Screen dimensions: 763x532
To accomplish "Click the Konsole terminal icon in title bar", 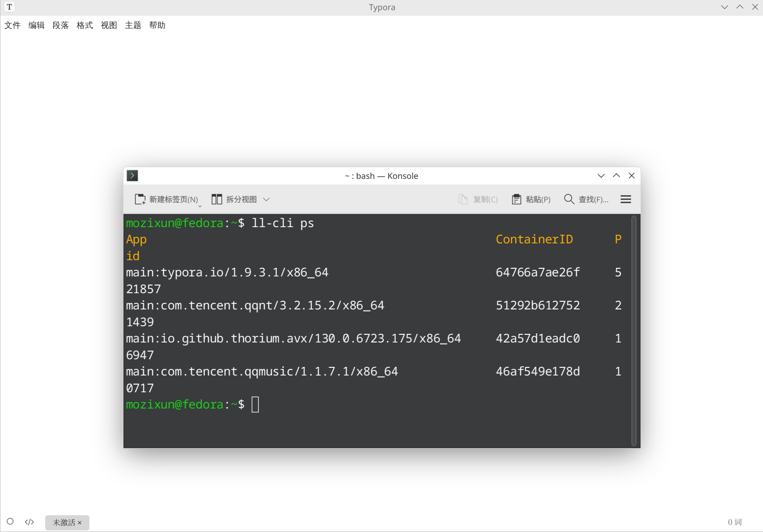I will 133,176.
